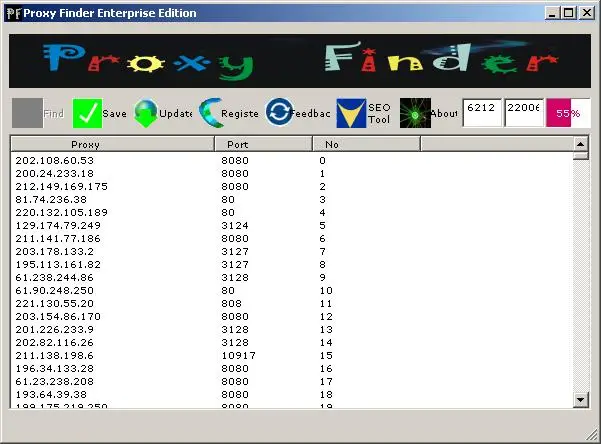Select proxy 203.178.133.2
This screenshot has width=601, height=444.
pyautogui.click(x=54, y=252)
